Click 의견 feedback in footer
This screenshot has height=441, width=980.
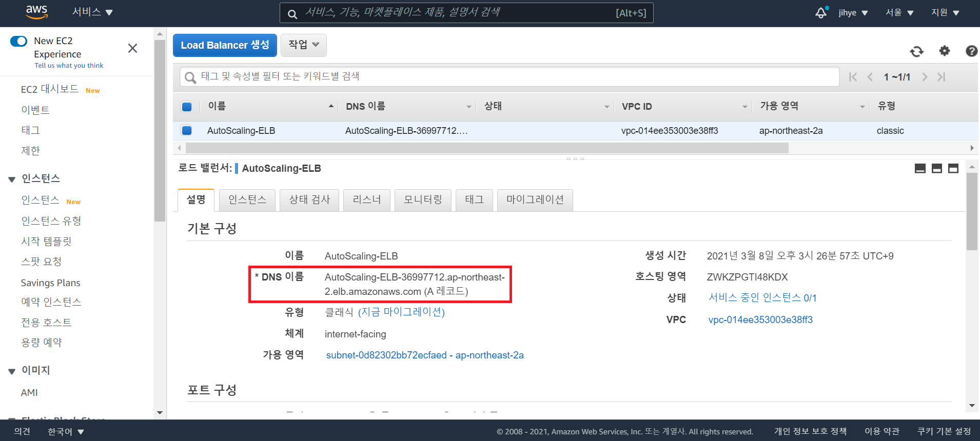22,432
